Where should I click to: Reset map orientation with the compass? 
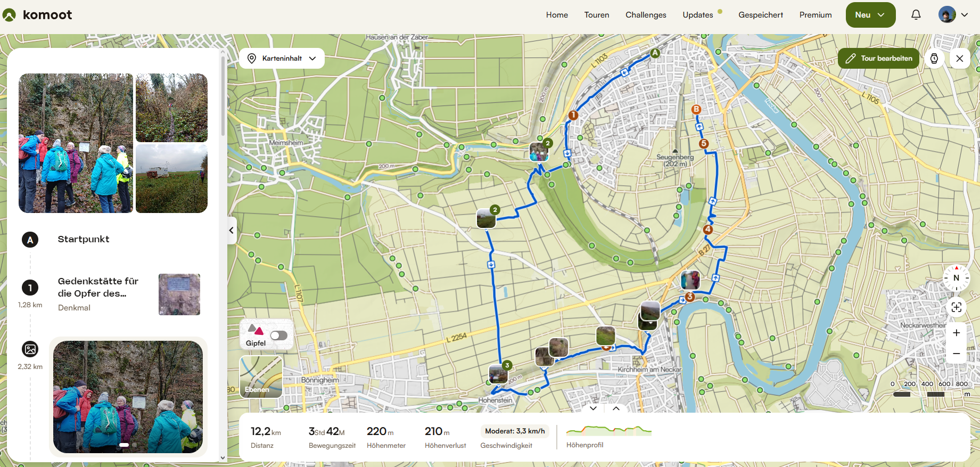point(957,278)
